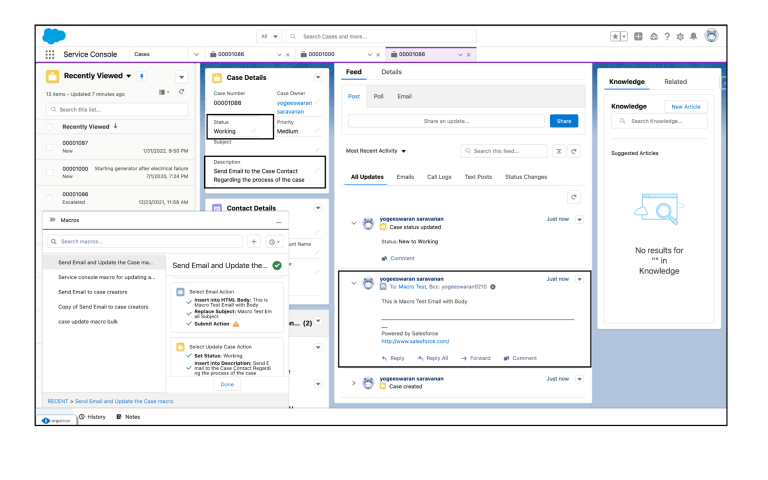This screenshot has height=480, width=768.
Task: Click the Search macros field
Action: 145,241
